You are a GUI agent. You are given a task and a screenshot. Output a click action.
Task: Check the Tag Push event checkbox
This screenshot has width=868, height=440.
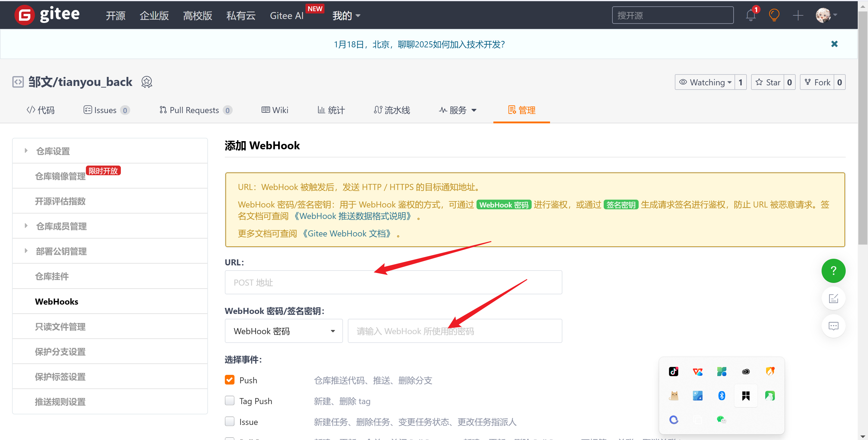229,400
